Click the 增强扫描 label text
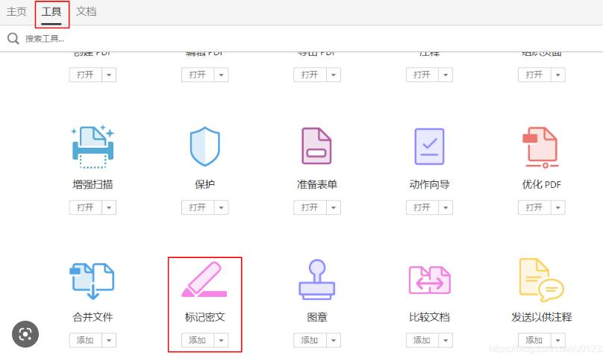The image size is (603, 364). pyautogui.click(x=93, y=184)
